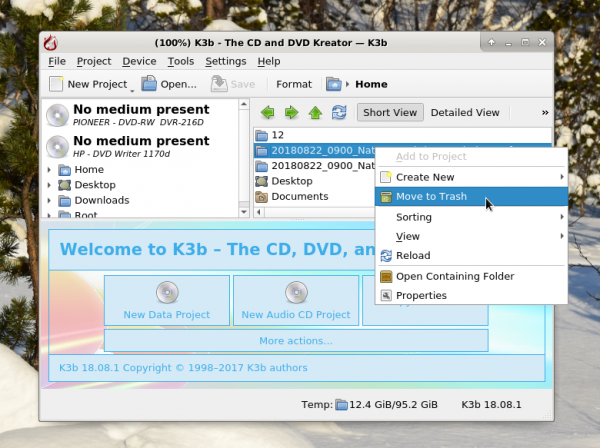This screenshot has width=600, height=448.
Task: Click the New Project toolbar icon
Action: point(56,84)
